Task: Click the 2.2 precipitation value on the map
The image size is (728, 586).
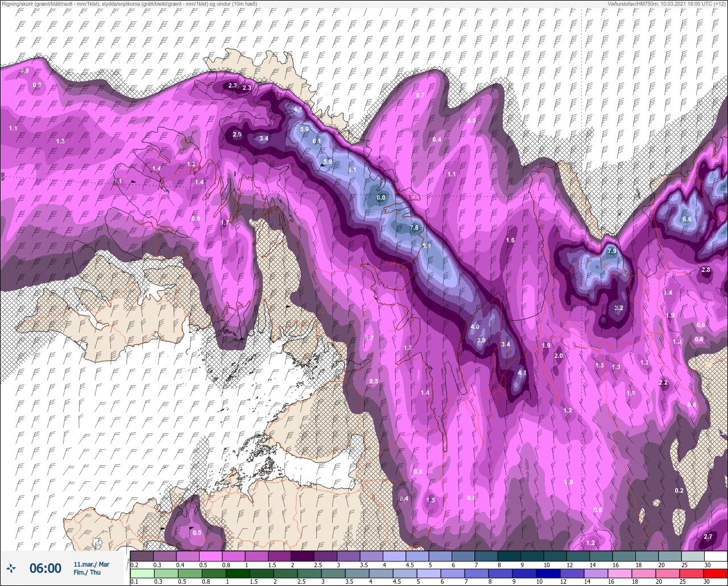Action: tap(663, 382)
